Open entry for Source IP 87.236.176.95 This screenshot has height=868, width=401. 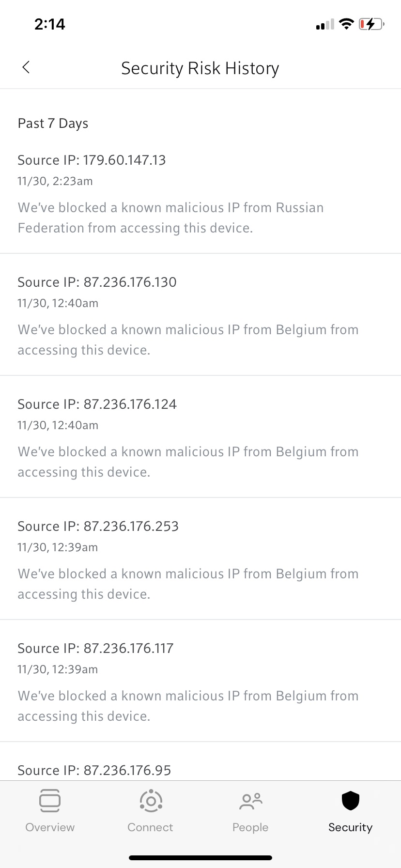pyautogui.click(x=94, y=770)
